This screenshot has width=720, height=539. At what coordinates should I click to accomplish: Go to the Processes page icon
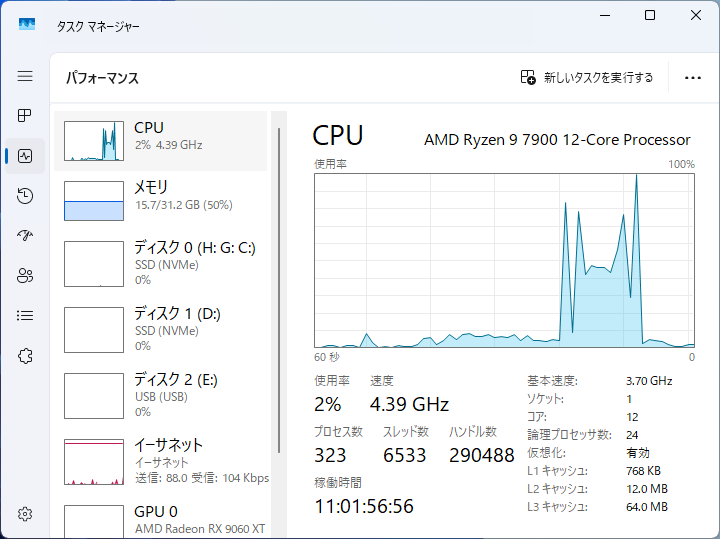(x=25, y=116)
